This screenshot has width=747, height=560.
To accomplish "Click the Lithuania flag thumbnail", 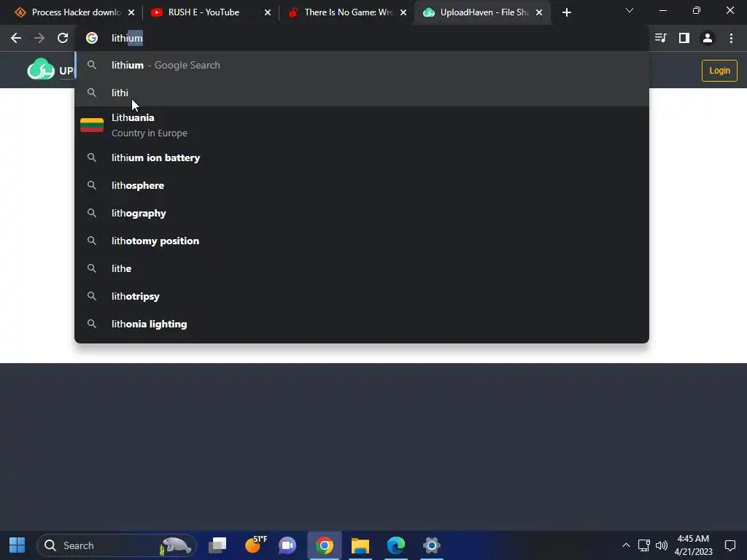I will (92, 125).
